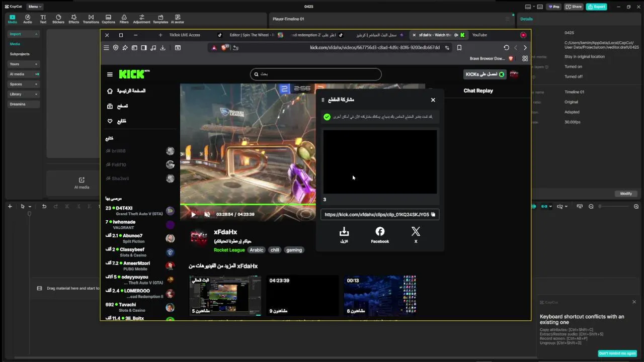Download the clip via download icon
Image resolution: width=644 pixels, height=362 pixels.
(344, 234)
